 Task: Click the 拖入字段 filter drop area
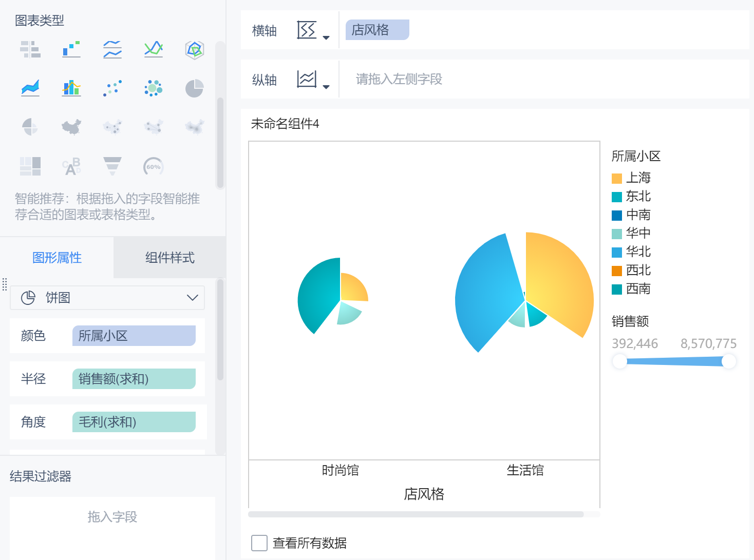click(x=112, y=528)
